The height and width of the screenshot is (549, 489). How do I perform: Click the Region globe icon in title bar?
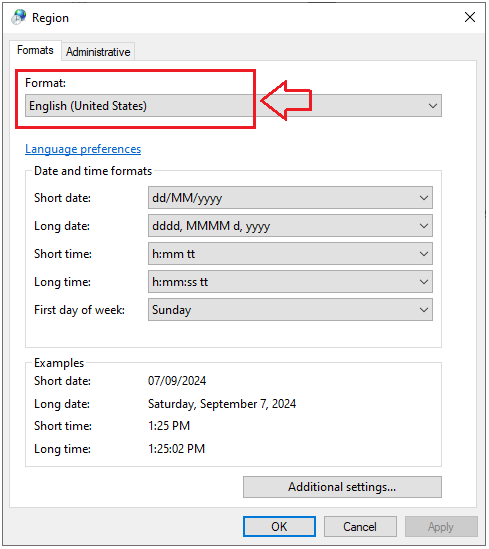click(19, 17)
